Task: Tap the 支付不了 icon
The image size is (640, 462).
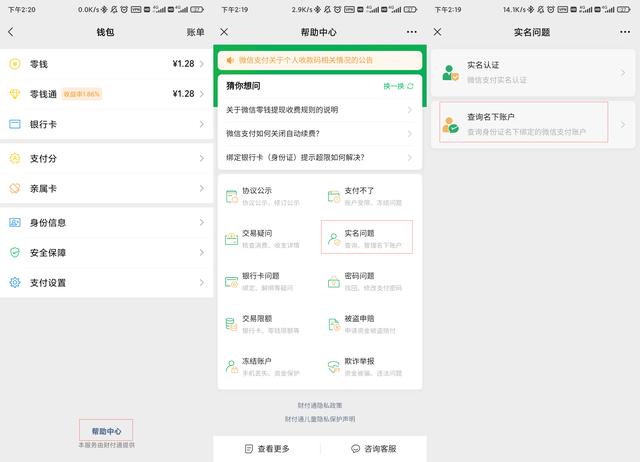Action: tap(334, 197)
